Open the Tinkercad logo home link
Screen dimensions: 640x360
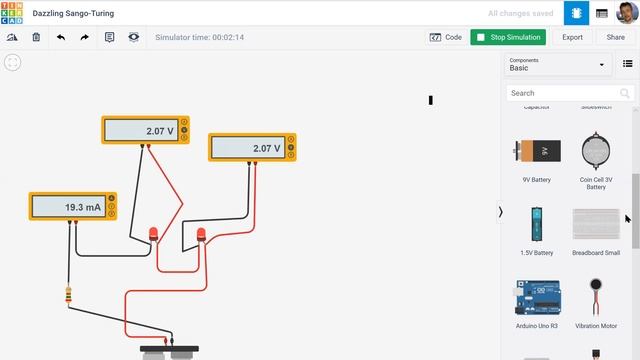12,13
